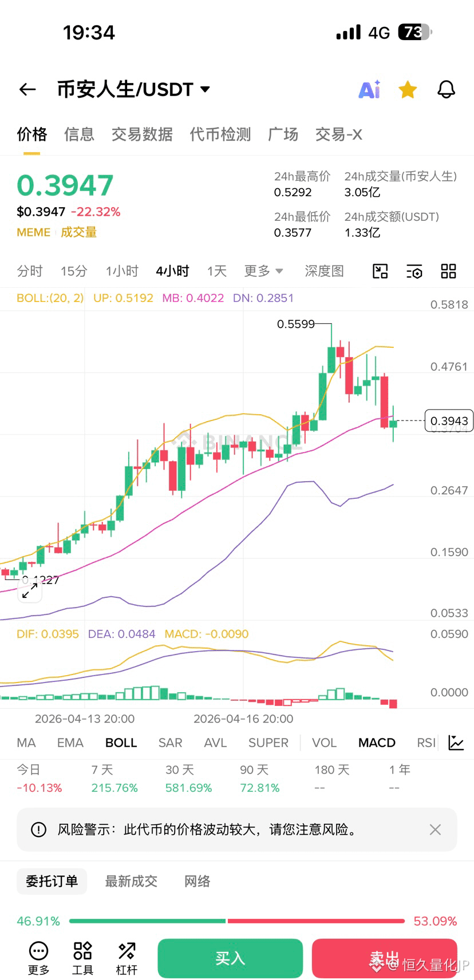Tap the red 卖出 sell button
Viewport: 474px width, 980px height.
coord(384,958)
